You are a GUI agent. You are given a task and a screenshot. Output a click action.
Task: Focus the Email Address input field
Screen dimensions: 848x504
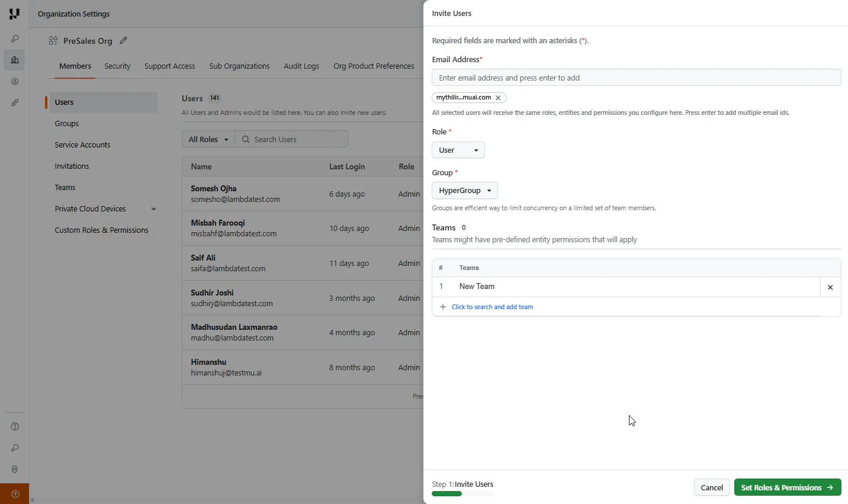(x=637, y=78)
